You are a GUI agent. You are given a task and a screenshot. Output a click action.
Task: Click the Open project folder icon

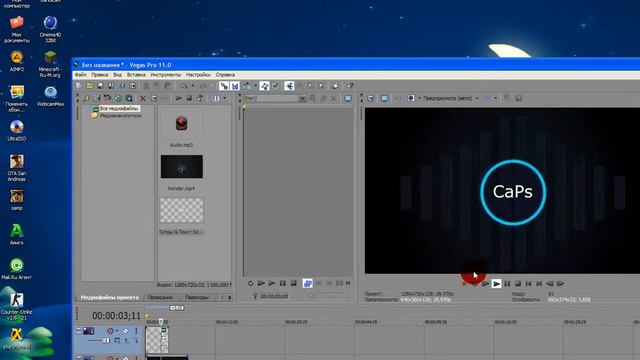[x=89, y=86]
